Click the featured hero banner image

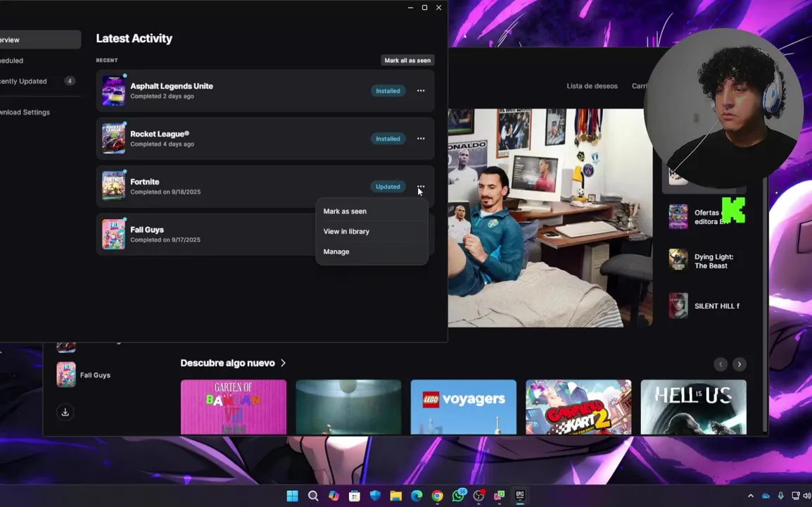[x=550, y=218]
